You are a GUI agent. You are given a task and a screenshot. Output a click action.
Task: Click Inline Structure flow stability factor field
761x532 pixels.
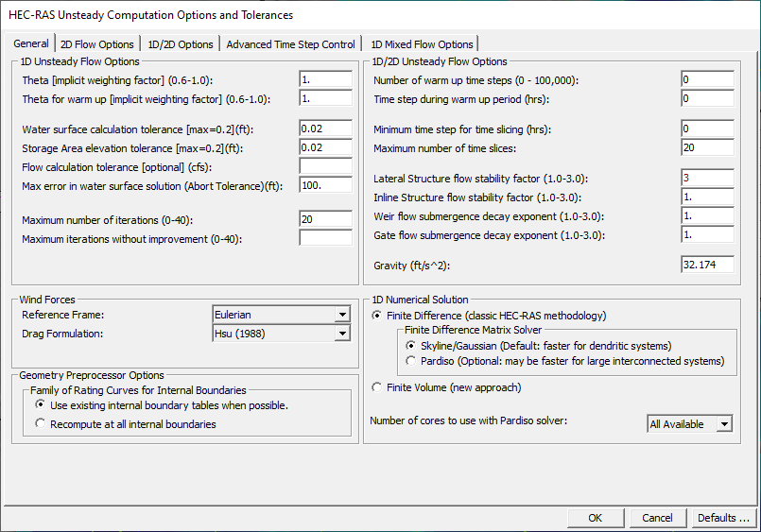[708, 197]
